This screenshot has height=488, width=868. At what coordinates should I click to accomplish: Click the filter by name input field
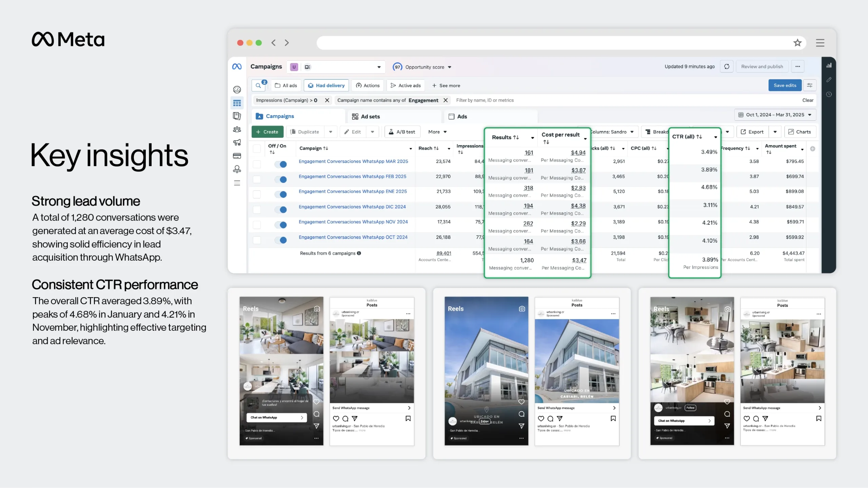(485, 100)
